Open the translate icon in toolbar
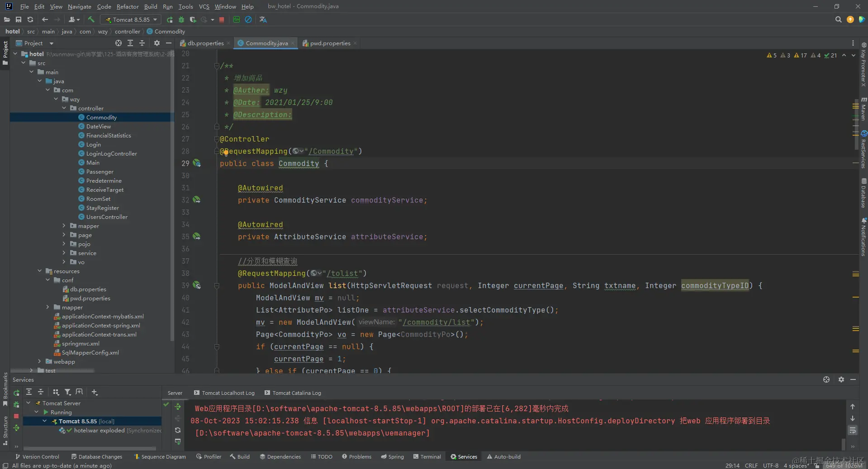The width and height of the screenshot is (868, 469). point(263,19)
